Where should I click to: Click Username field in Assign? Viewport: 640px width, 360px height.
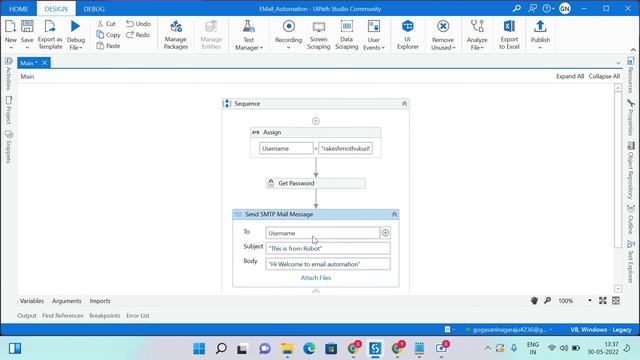[286, 149]
